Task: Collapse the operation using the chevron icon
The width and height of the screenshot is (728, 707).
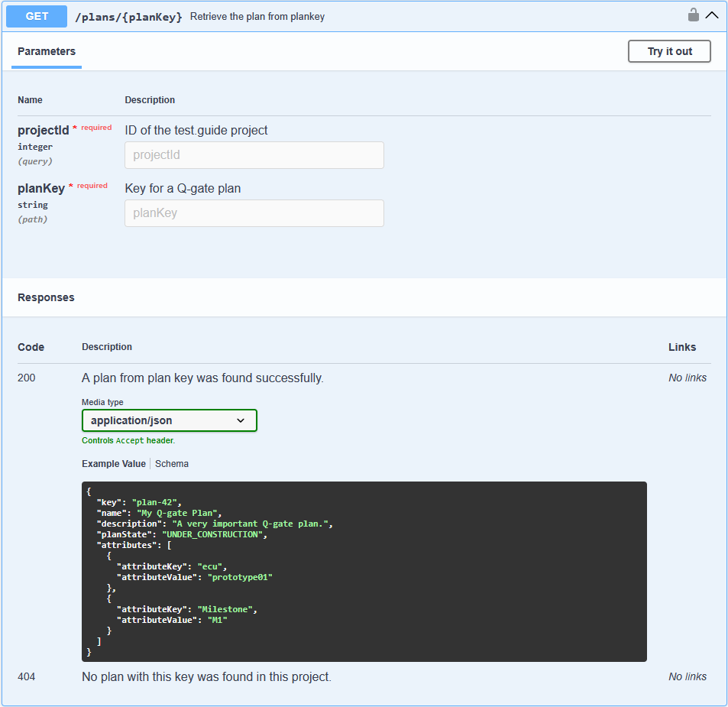Action: coord(713,15)
